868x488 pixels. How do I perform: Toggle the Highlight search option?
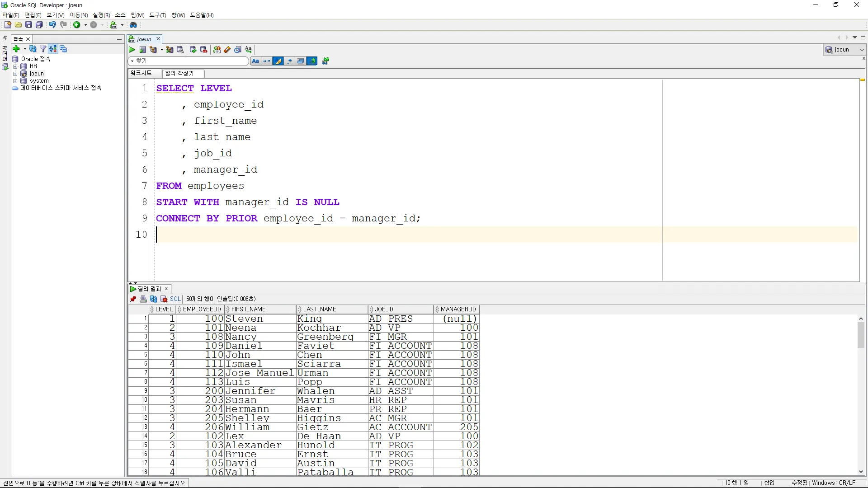pyautogui.click(x=278, y=61)
